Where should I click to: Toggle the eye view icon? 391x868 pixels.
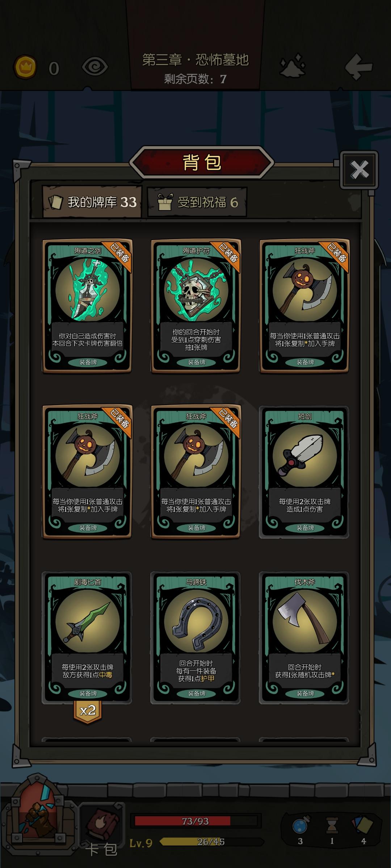click(95, 67)
